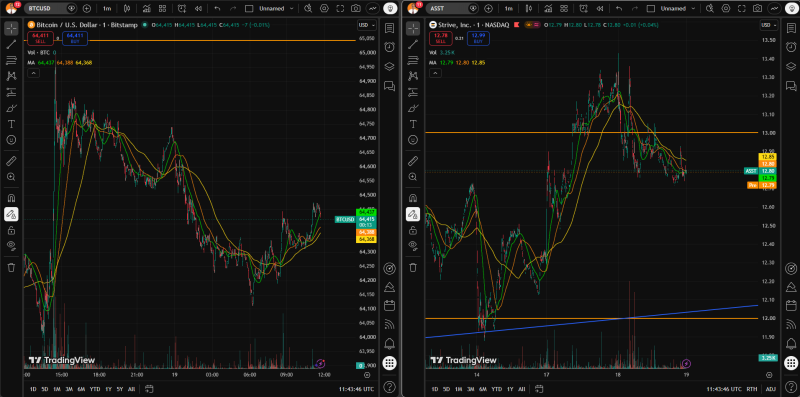Open Fibonacci tools in the ASST window
Screen dimensions: 800x397
pyautogui.click(x=413, y=60)
